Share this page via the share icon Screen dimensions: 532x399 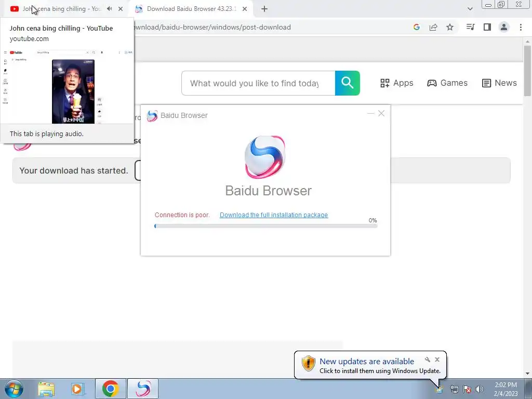[x=433, y=27]
